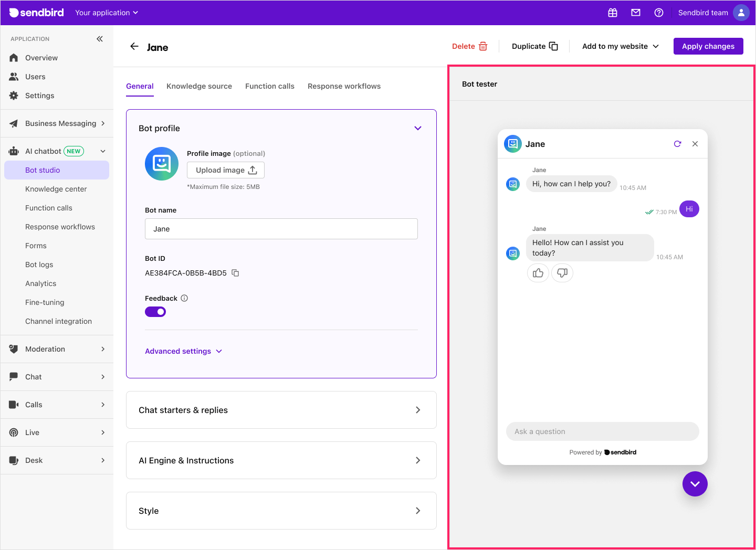This screenshot has height=550, width=756.
Task: Toggle the Feedback switch off
Action: (155, 312)
